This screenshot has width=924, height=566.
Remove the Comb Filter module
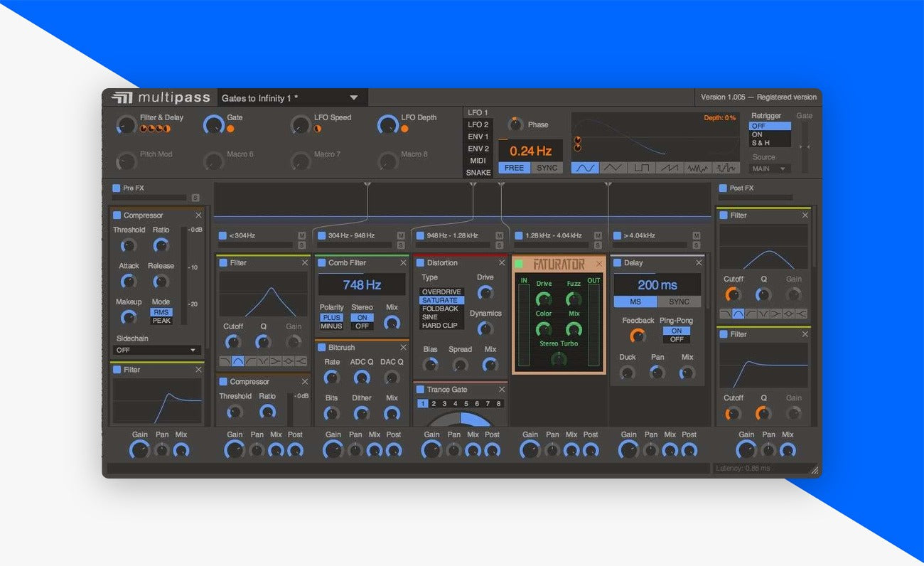(403, 263)
